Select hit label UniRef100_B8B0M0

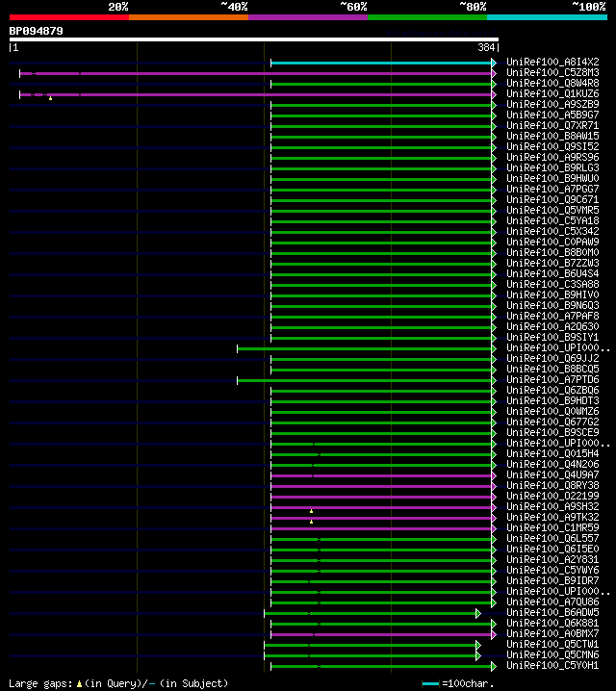coord(552,252)
